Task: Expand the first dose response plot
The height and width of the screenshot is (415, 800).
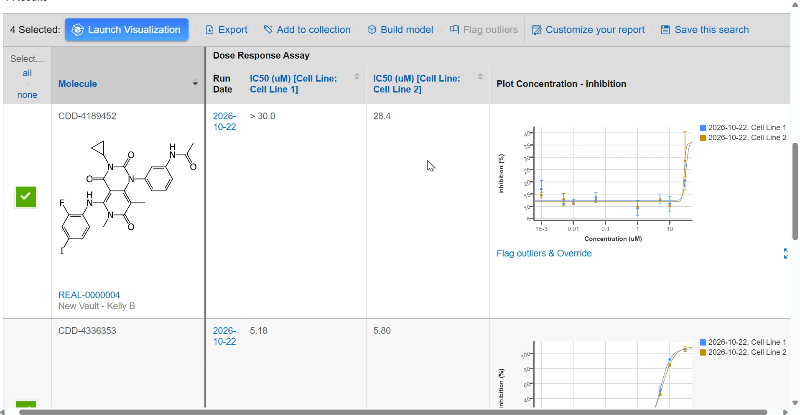Action: click(x=786, y=253)
